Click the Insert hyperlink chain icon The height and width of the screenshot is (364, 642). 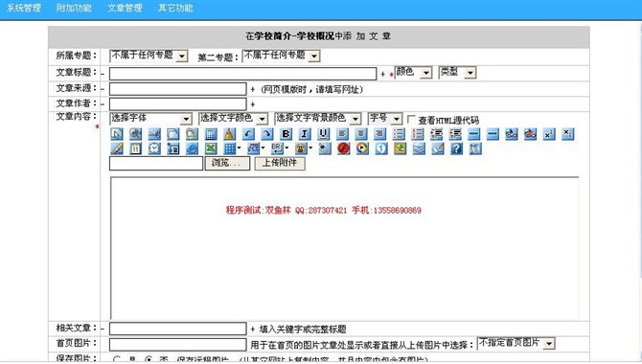pos(511,134)
